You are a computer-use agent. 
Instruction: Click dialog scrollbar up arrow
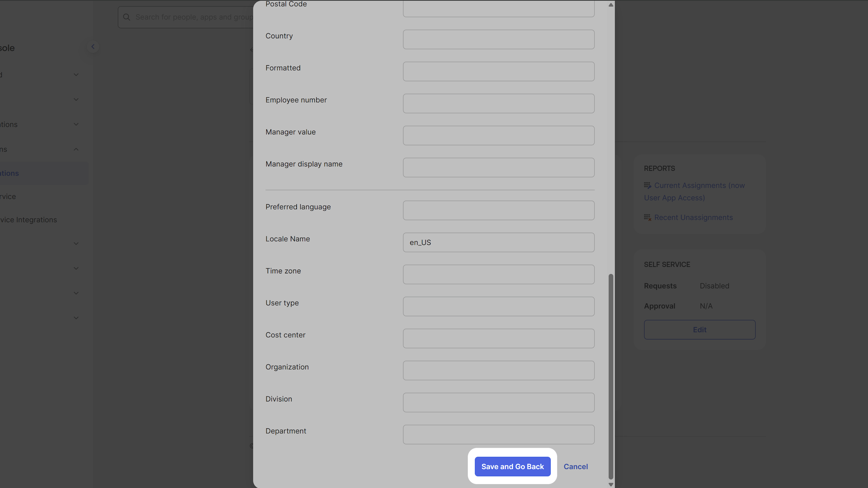[x=611, y=5]
